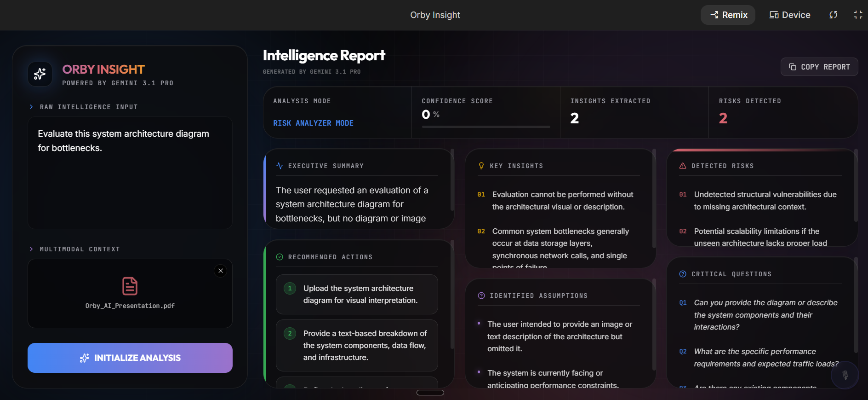868x400 pixels.
Task: Click the Detected Risks card scrollbar
Action: [x=856, y=185]
